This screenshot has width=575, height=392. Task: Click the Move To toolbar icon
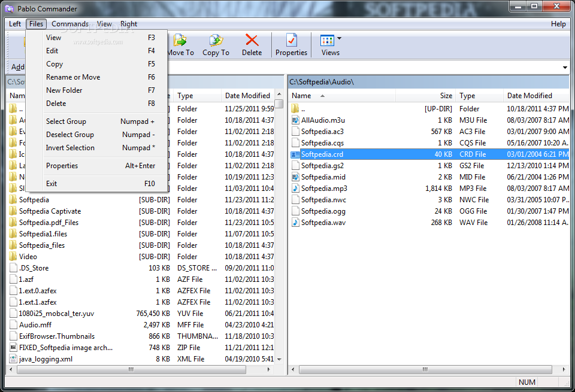coord(180,40)
